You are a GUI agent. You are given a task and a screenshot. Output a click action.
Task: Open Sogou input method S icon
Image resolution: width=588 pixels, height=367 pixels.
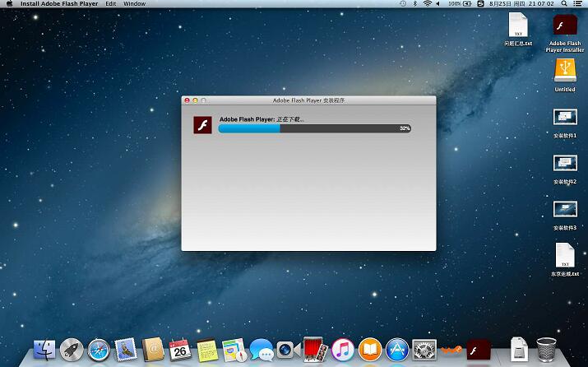(x=480, y=4)
